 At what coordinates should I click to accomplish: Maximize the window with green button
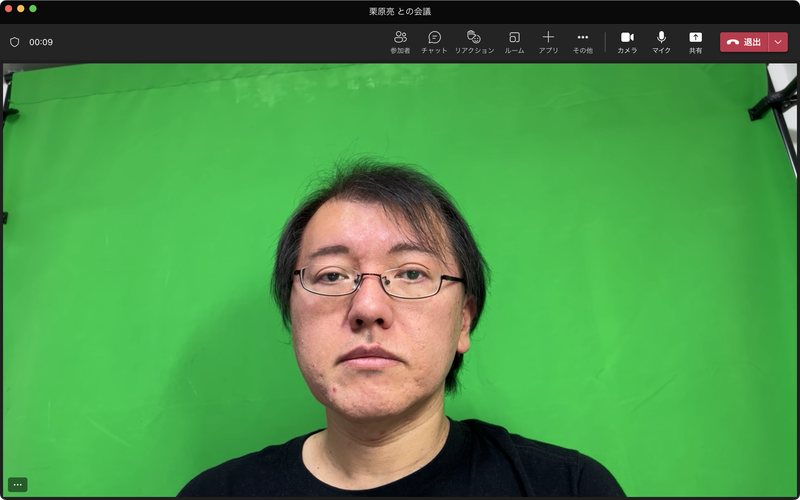click(33, 9)
